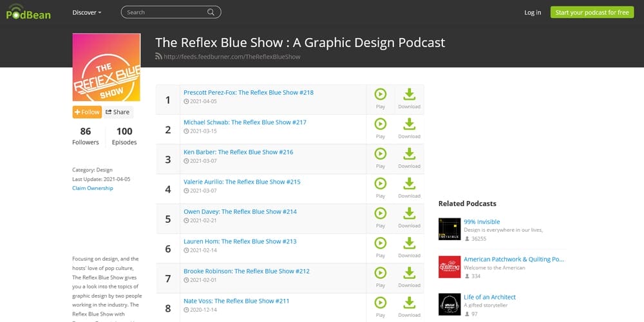Download Valerie Aurilio episode #215

[409, 187]
